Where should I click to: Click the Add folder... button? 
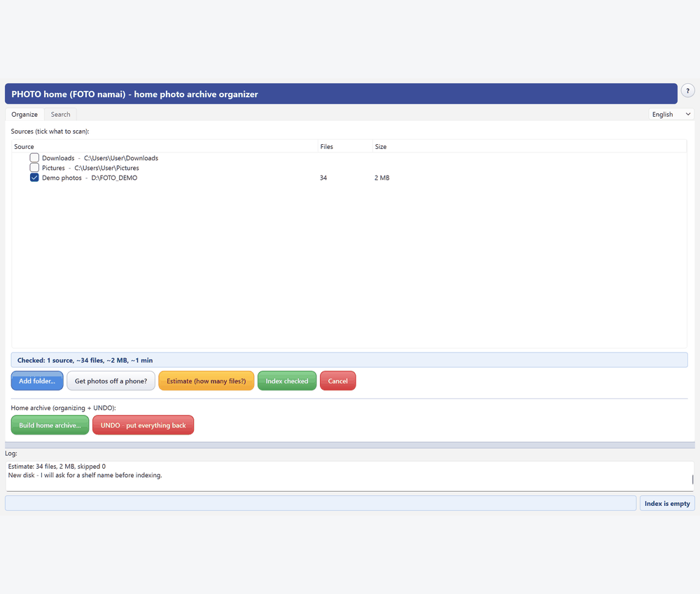pos(37,381)
